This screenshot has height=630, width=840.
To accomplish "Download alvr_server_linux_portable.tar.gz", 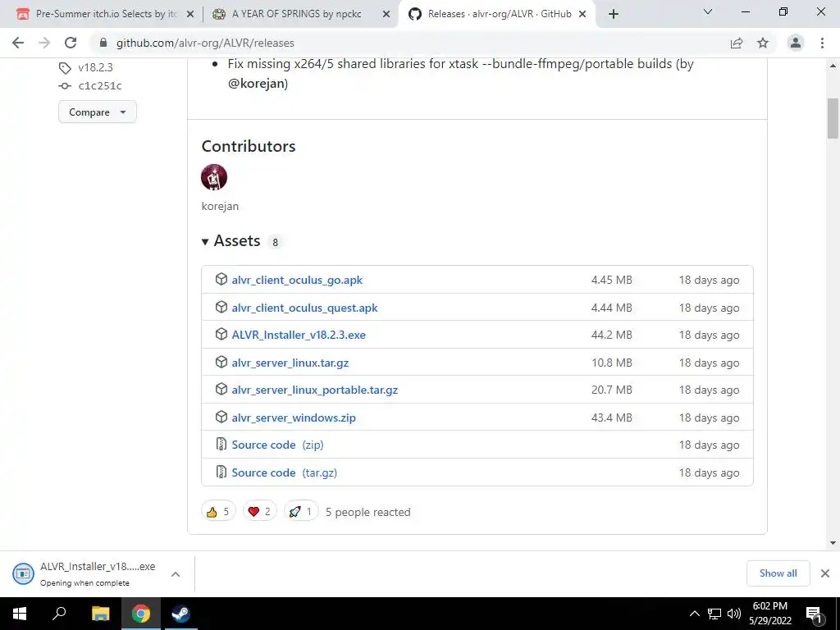I will pyautogui.click(x=314, y=390).
